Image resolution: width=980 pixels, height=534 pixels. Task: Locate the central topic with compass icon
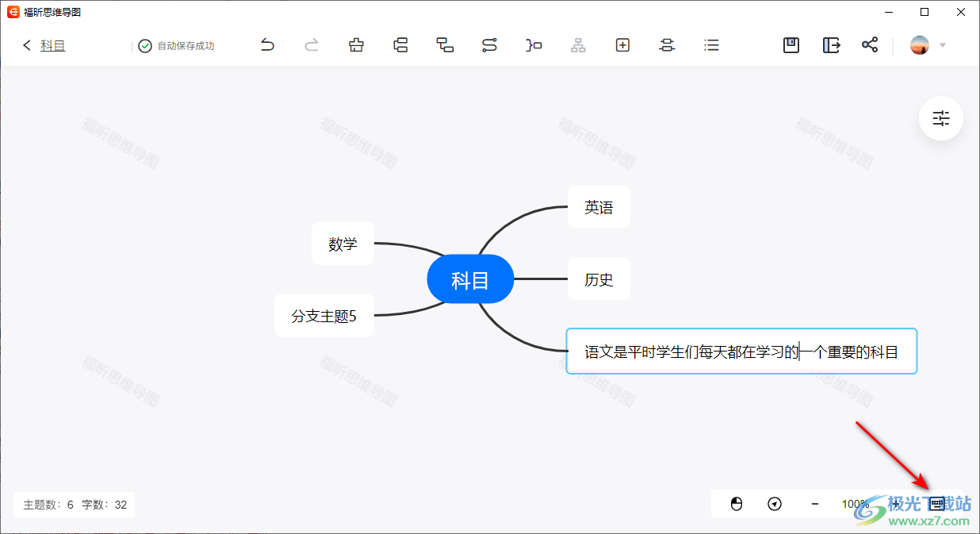[775, 504]
